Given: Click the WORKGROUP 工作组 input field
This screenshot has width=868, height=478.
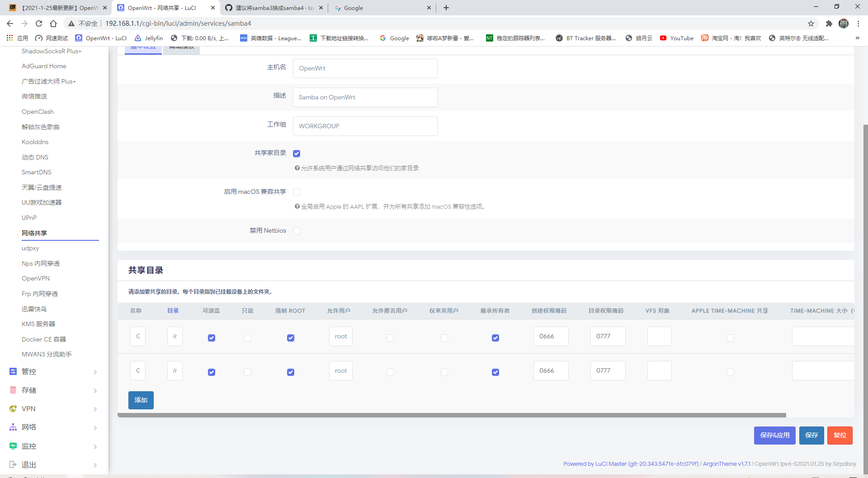Looking at the screenshot, I should [x=365, y=126].
